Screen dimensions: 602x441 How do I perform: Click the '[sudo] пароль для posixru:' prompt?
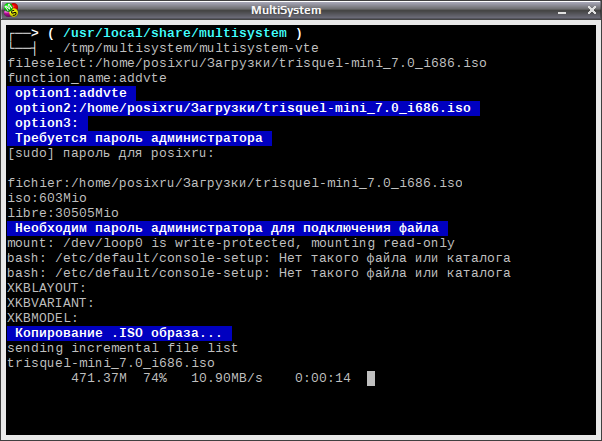(x=111, y=153)
